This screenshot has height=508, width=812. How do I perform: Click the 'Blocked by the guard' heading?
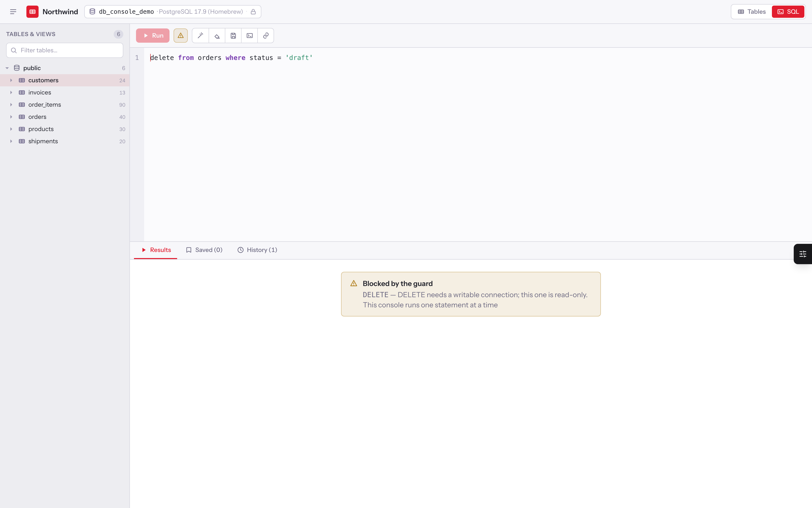398,283
